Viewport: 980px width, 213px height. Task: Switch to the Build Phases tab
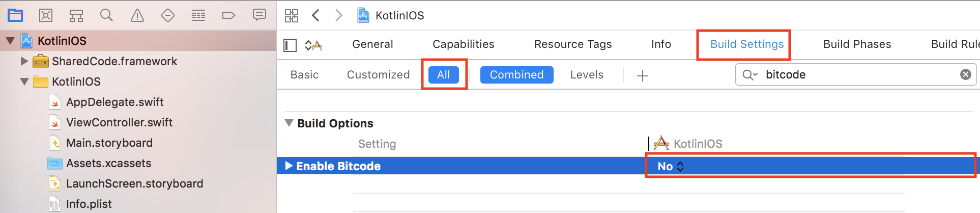click(x=857, y=44)
